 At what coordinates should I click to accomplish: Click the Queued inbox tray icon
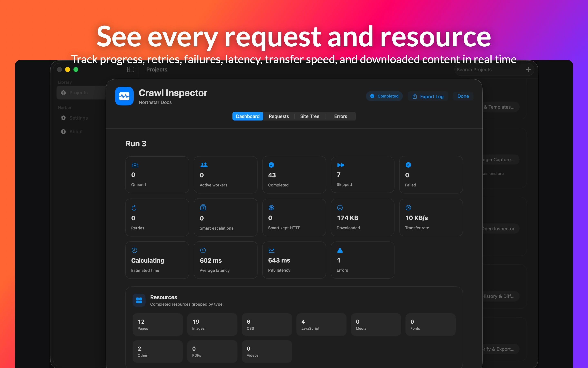coord(135,165)
